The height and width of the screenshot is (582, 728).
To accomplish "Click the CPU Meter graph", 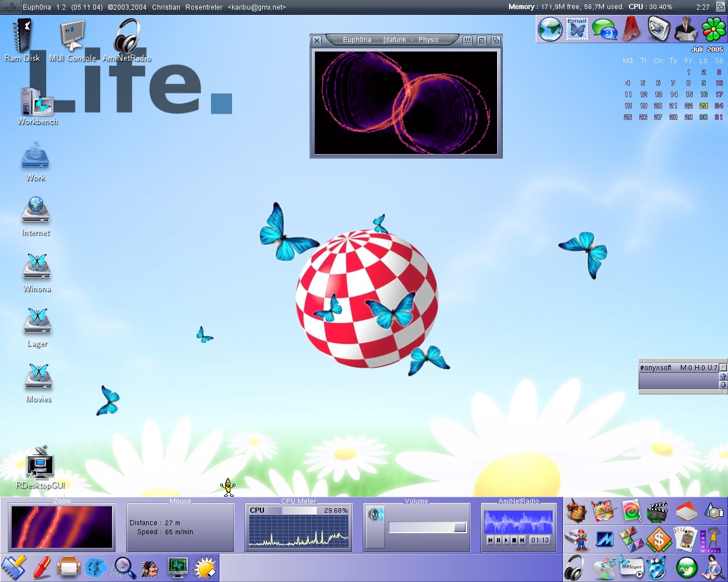I will tap(299, 531).
